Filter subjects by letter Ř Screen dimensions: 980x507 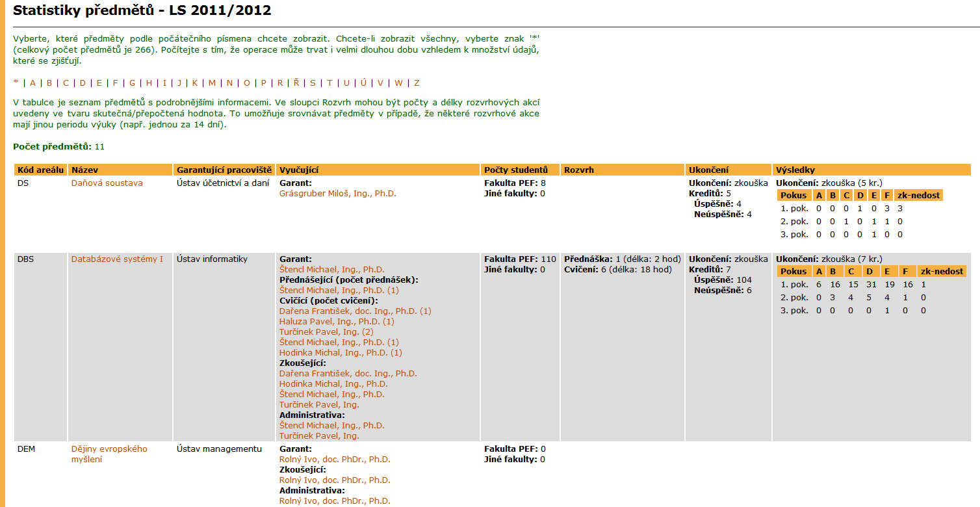pos(296,83)
